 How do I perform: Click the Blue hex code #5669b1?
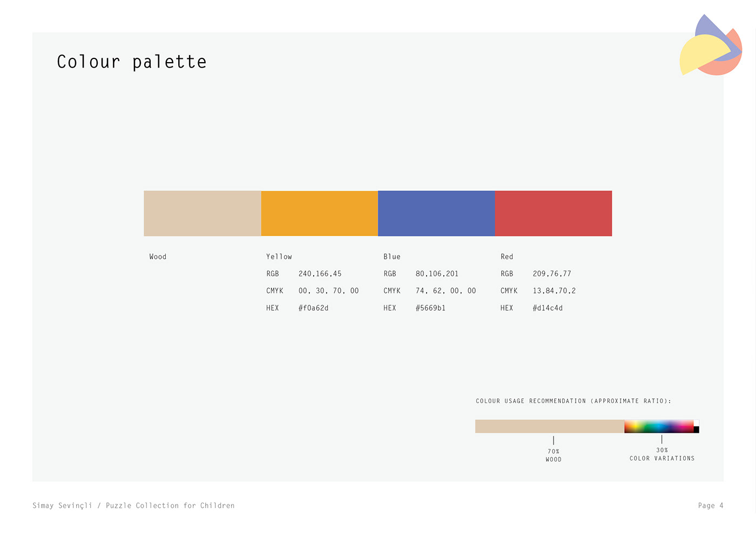coord(430,308)
